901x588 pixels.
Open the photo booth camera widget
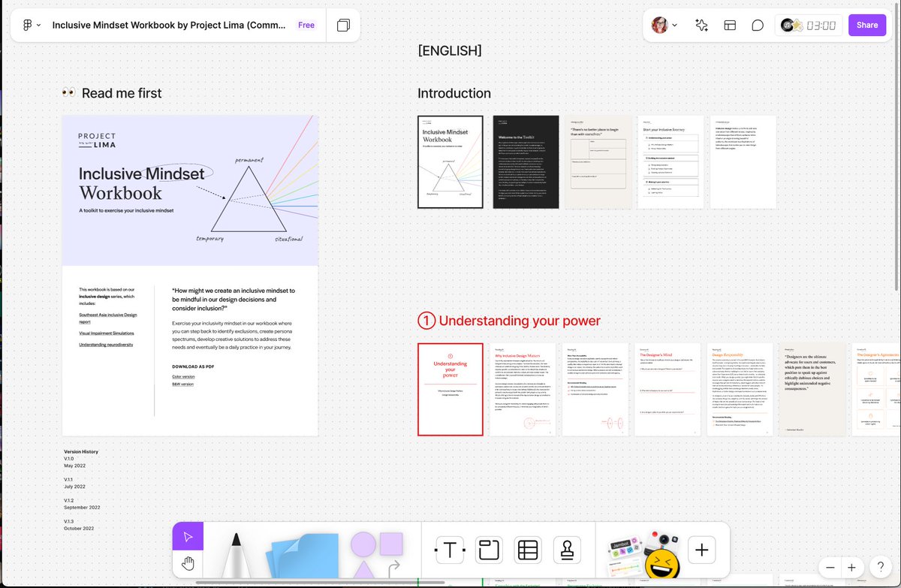coord(664,540)
